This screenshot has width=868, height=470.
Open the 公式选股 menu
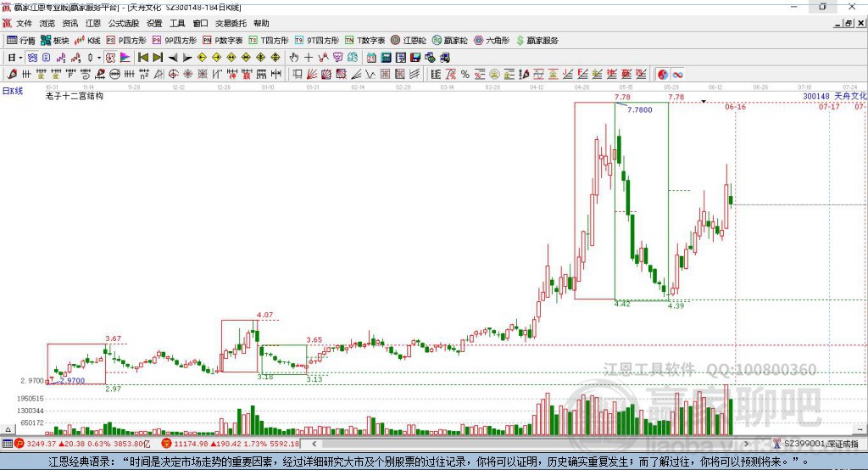point(124,23)
